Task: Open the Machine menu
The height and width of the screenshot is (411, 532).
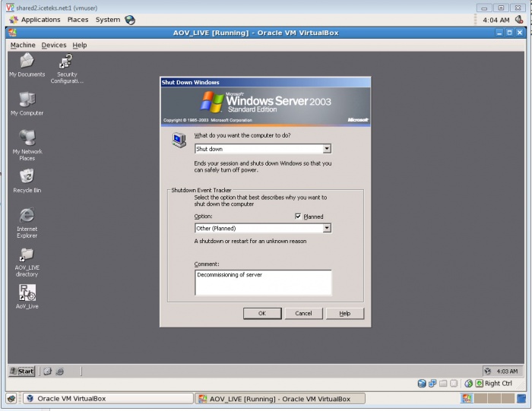Action: [23, 45]
